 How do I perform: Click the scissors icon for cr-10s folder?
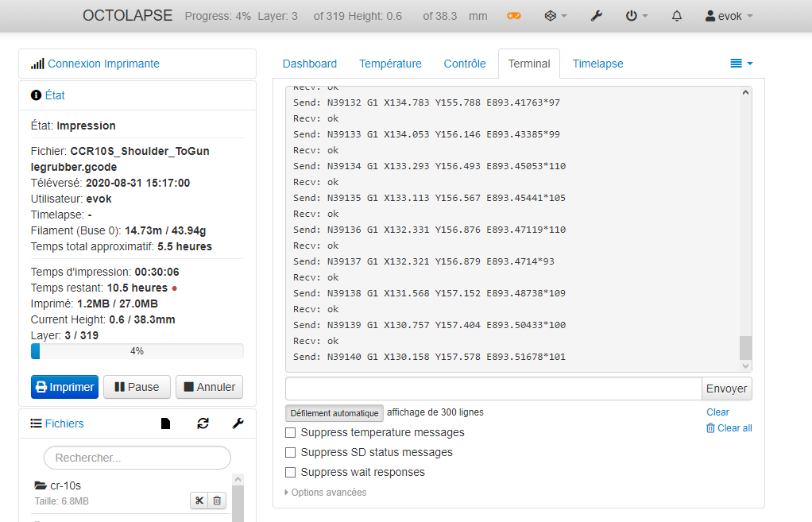click(199, 501)
